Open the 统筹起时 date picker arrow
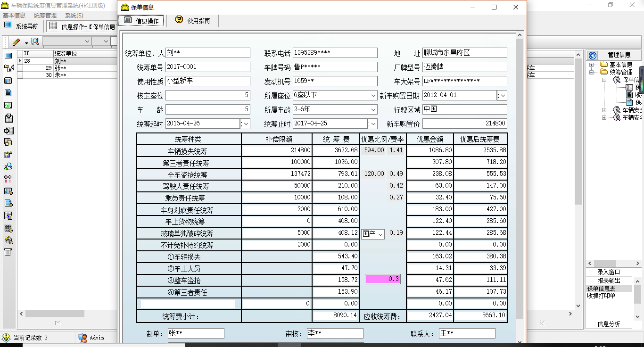644x347 pixels. click(245, 124)
